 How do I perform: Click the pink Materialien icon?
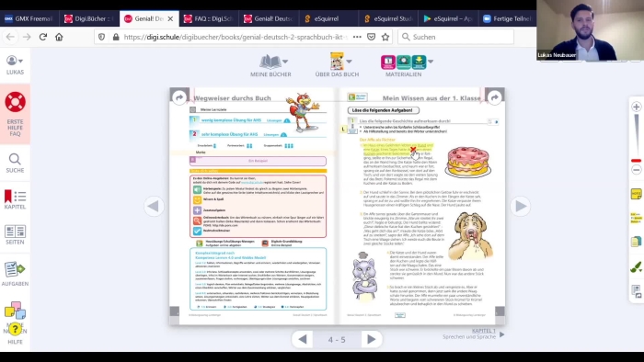pos(387,62)
